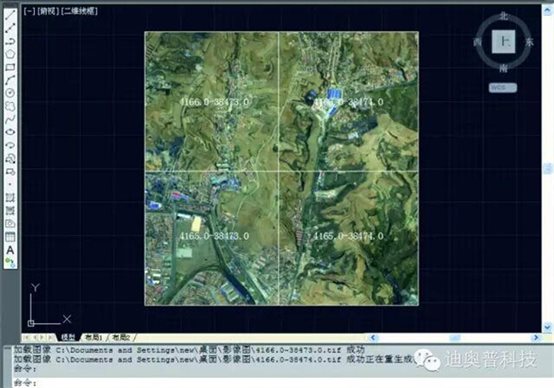Click the 上 face on the ViewCube

504,42
